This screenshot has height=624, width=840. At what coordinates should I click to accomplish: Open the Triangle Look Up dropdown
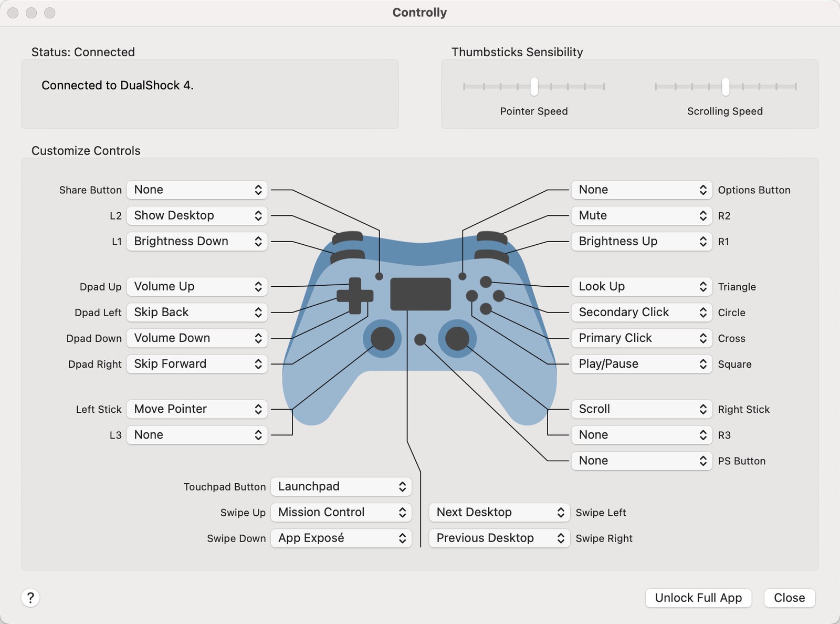(641, 286)
